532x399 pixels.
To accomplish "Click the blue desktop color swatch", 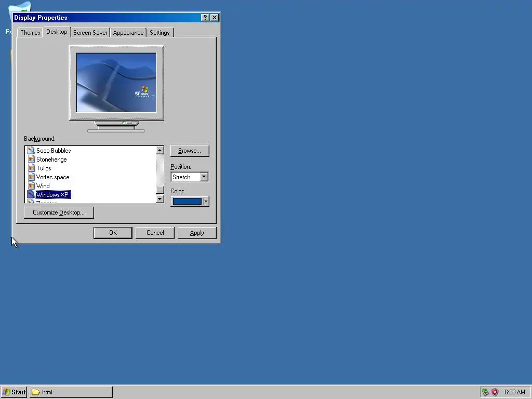I will (x=187, y=201).
